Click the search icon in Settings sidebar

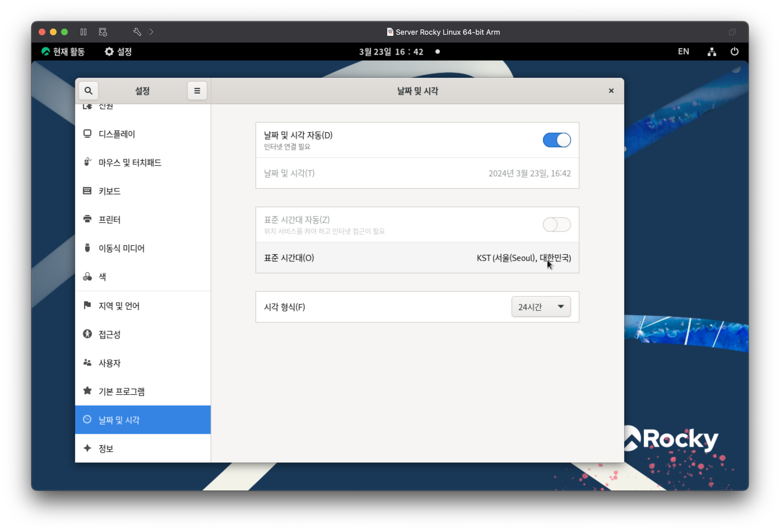point(88,90)
